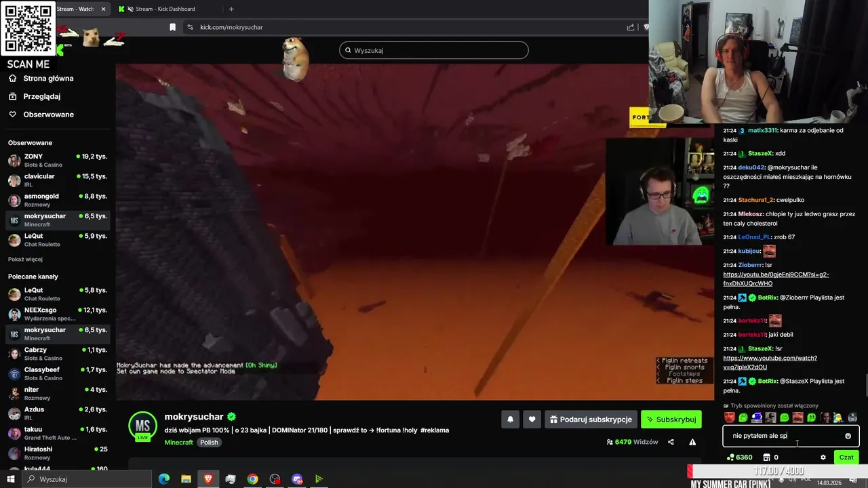Toggle follow heart for mokrysuchar
This screenshot has width=868, height=488.
532,420
